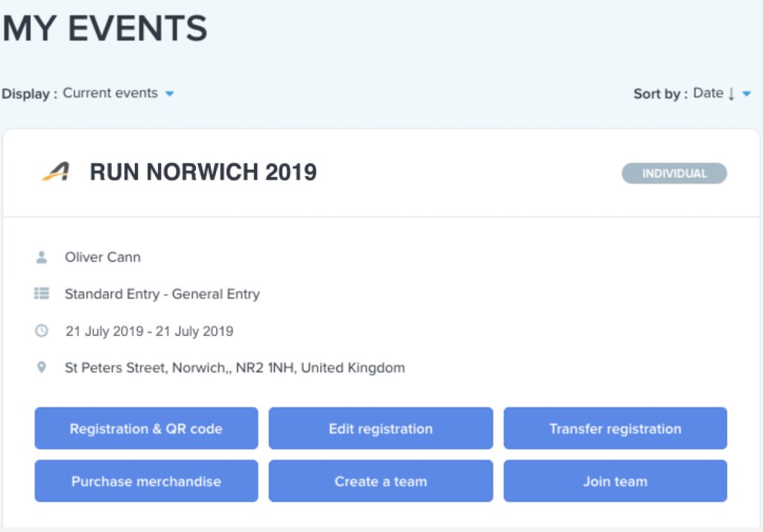
Task: Click the Oliver Cann participant name
Action: click(103, 257)
